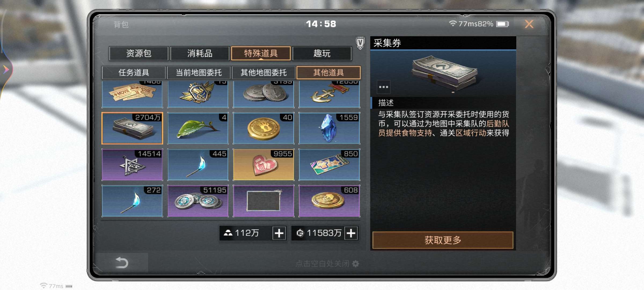Image resolution: width=644 pixels, height=290 pixels.
Task: Open the three-dots more options button
Action: tap(383, 87)
